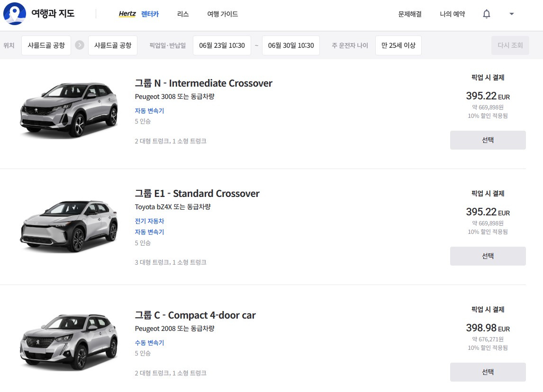
Task: Open 나의 예약 reservations
Action: [x=452, y=14]
